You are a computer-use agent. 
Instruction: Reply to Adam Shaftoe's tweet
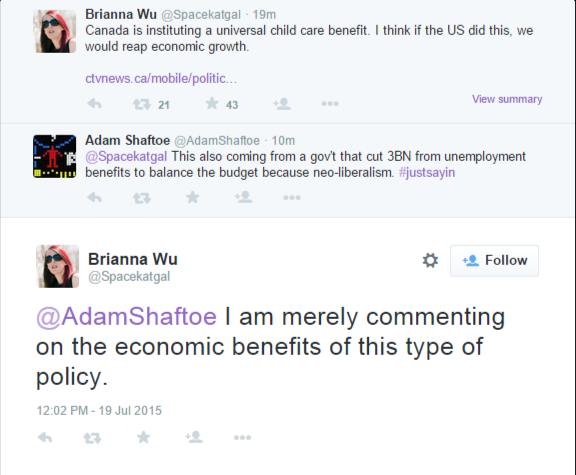click(94, 198)
